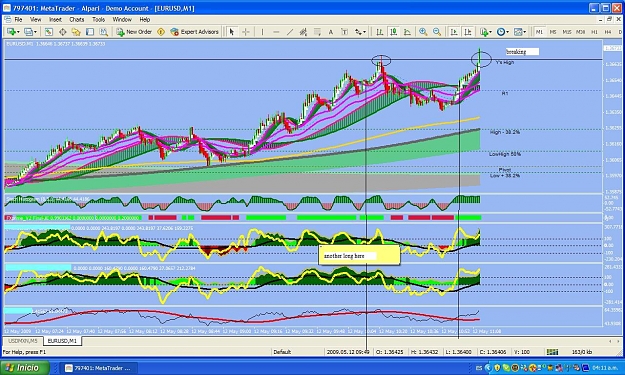Select the H1 timeframe button
625x375 pixels.
[594, 32]
